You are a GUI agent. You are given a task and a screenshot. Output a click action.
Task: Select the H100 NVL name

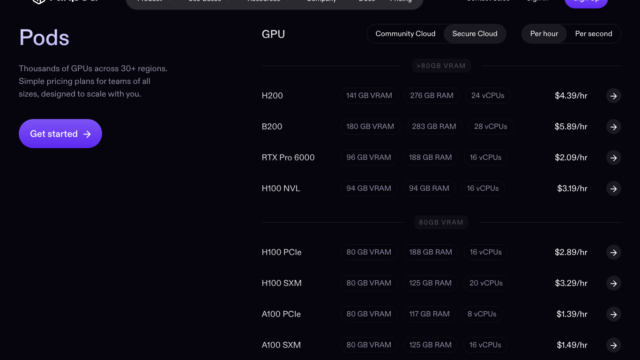281,189
